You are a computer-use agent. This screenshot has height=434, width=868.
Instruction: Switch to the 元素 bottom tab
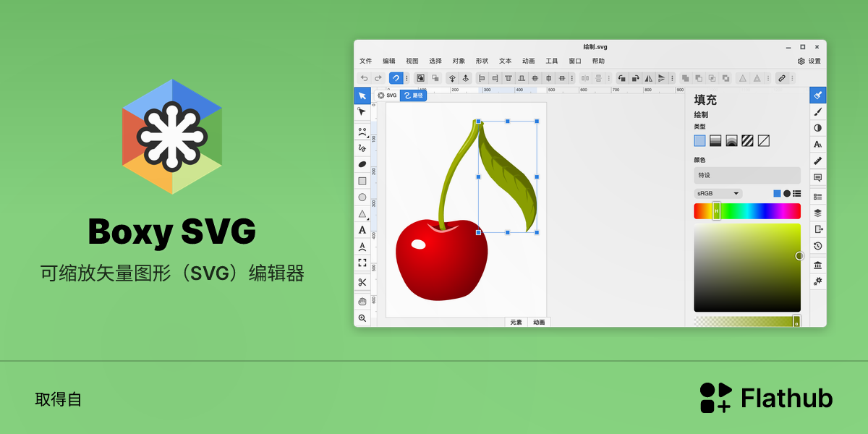516,323
